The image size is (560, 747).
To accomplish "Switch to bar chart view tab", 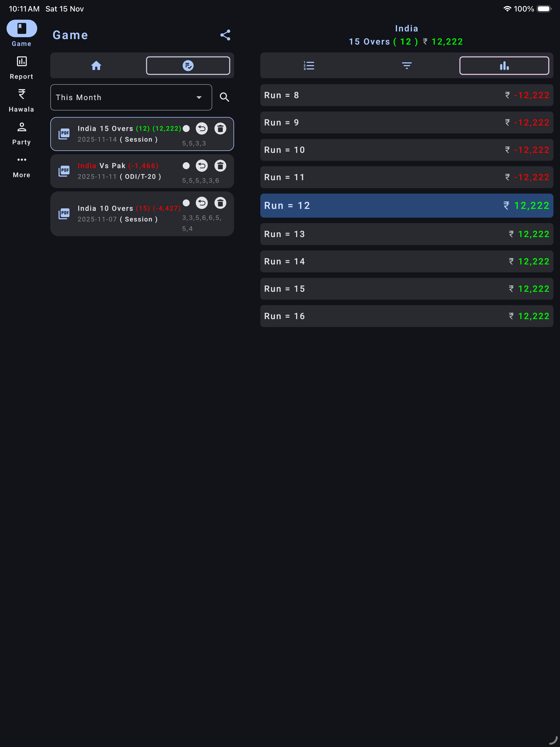I will 504,66.
